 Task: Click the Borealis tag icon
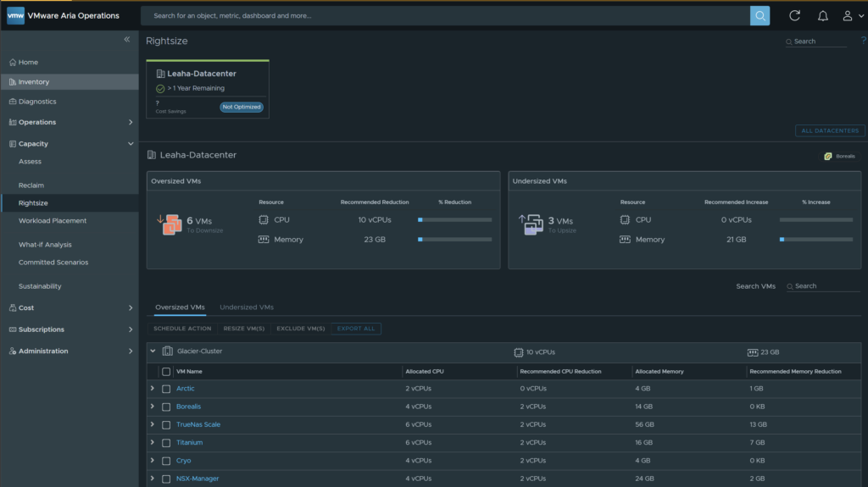[x=827, y=156]
